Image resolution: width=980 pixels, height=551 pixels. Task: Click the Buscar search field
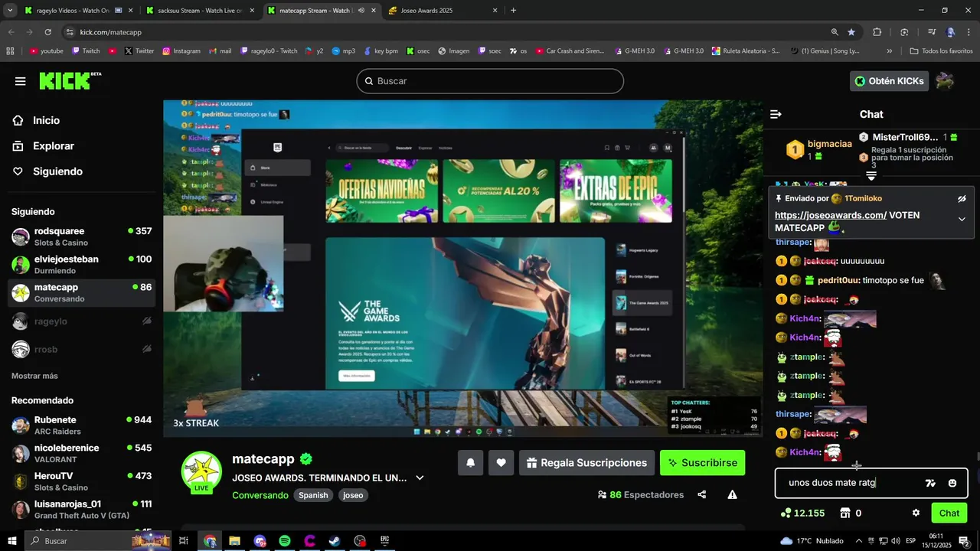[490, 81]
